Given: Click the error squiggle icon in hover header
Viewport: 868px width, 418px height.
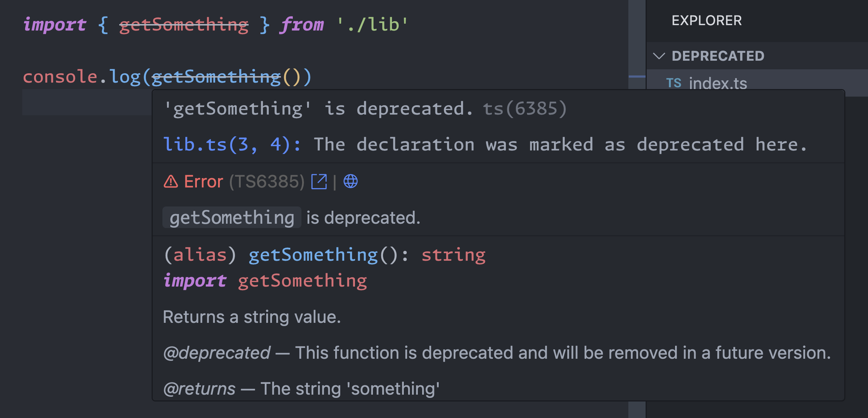Looking at the screenshot, I should pos(170,181).
